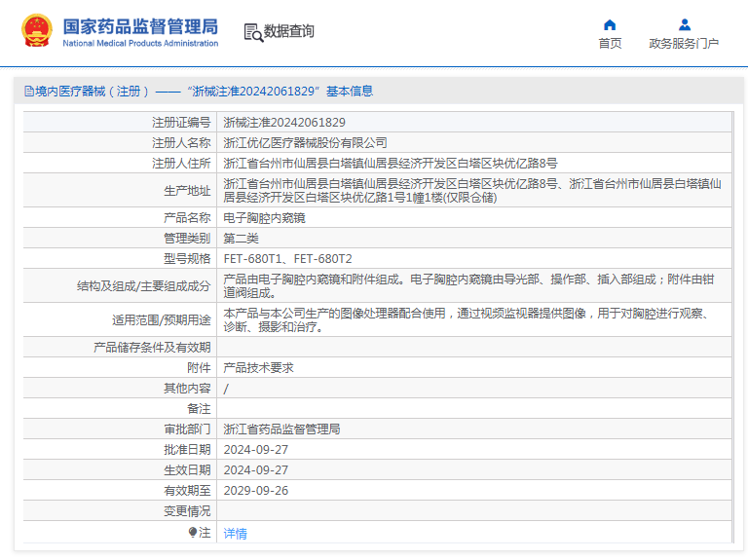Click the national emblem logo
Image resolution: width=748 pixels, height=560 pixels.
click(x=36, y=31)
